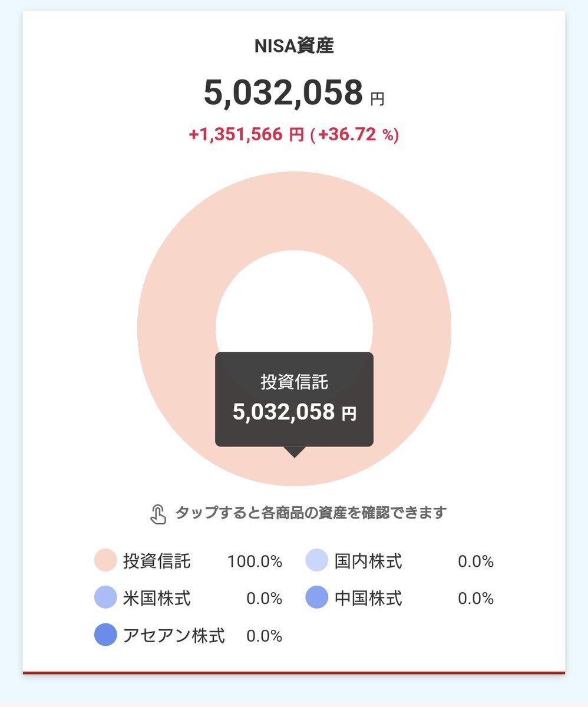Click the +1,351,566 円 gain text

click(246, 135)
